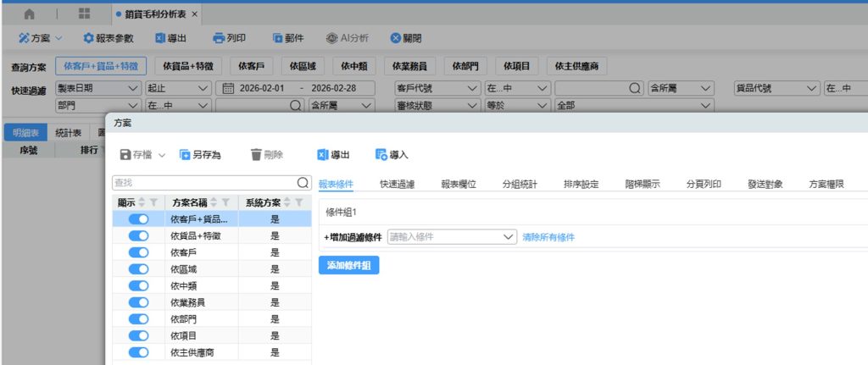Open the apps grid icon

[84, 14]
